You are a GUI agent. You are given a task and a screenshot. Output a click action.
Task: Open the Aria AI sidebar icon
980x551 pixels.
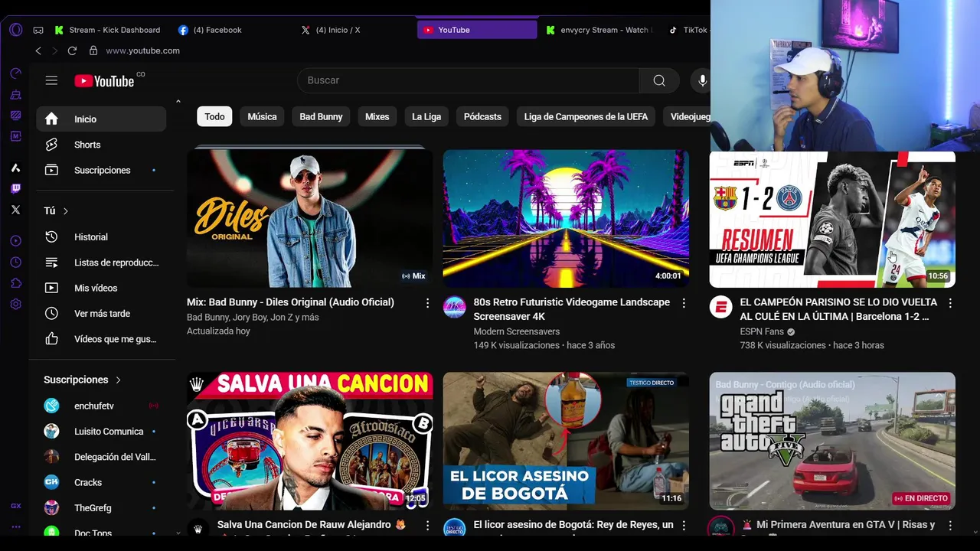[15, 168]
